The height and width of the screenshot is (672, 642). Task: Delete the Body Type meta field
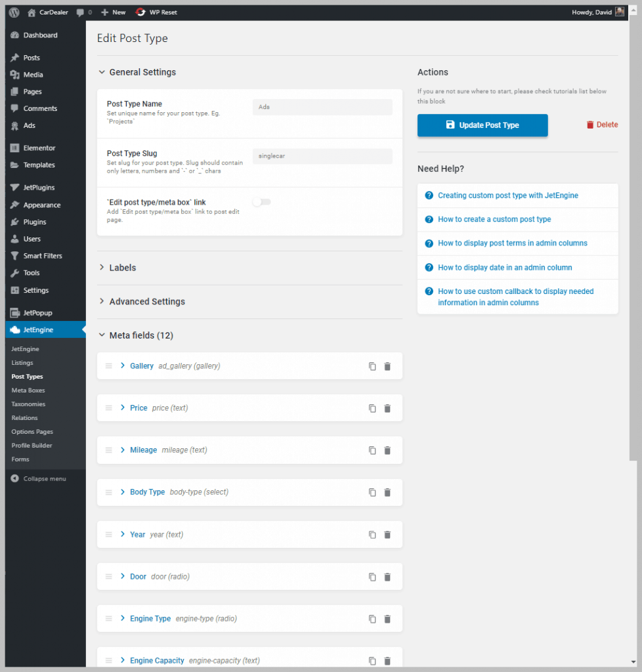[x=387, y=492]
